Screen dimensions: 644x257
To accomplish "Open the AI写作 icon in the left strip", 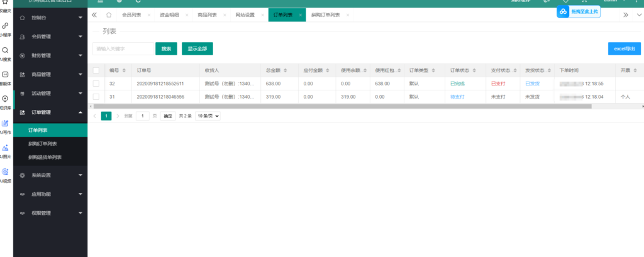I will click(x=6, y=126).
